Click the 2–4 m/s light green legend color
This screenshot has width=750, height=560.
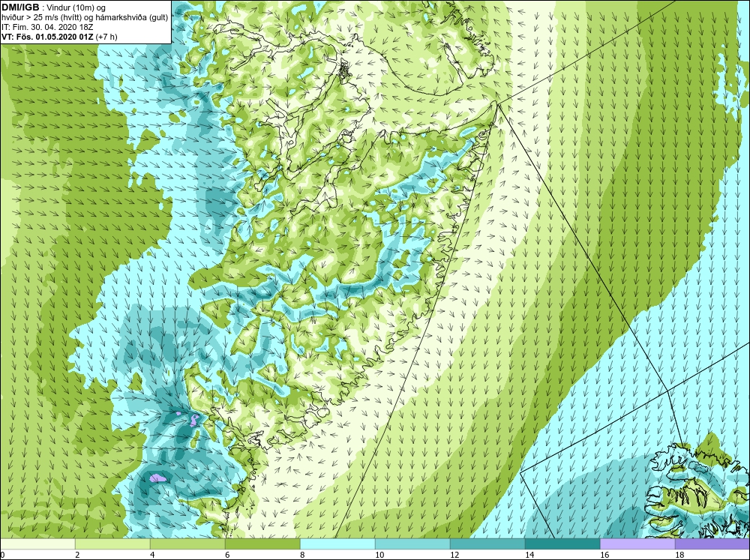(x=113, y=544)
